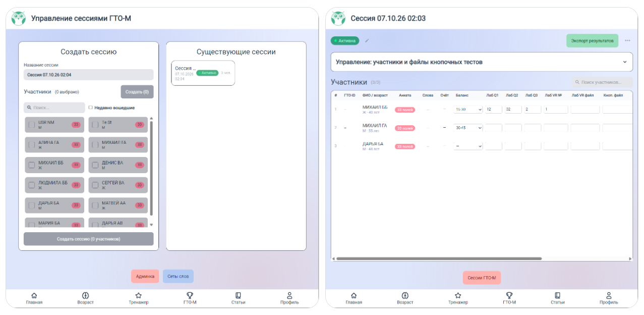Click the Экспорт результатов button
Screen dimensions: 644x315
(x=592, y=40)
